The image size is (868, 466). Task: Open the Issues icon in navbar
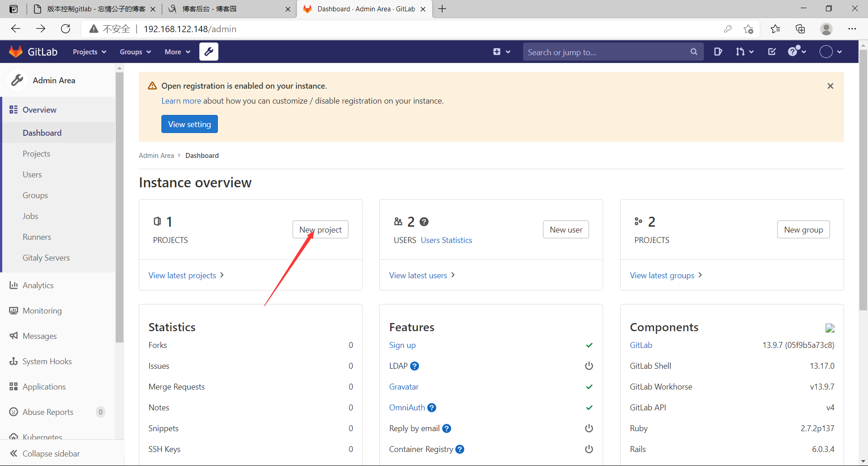(x=718, y=52)
